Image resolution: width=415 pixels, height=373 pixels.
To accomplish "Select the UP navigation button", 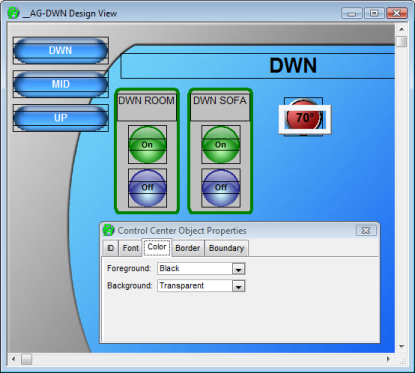I will [61, 118].
